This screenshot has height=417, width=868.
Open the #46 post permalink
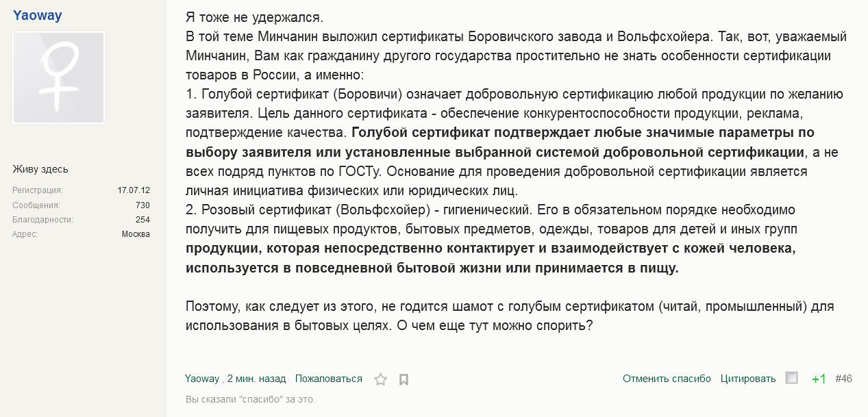[x=844, y=379]
